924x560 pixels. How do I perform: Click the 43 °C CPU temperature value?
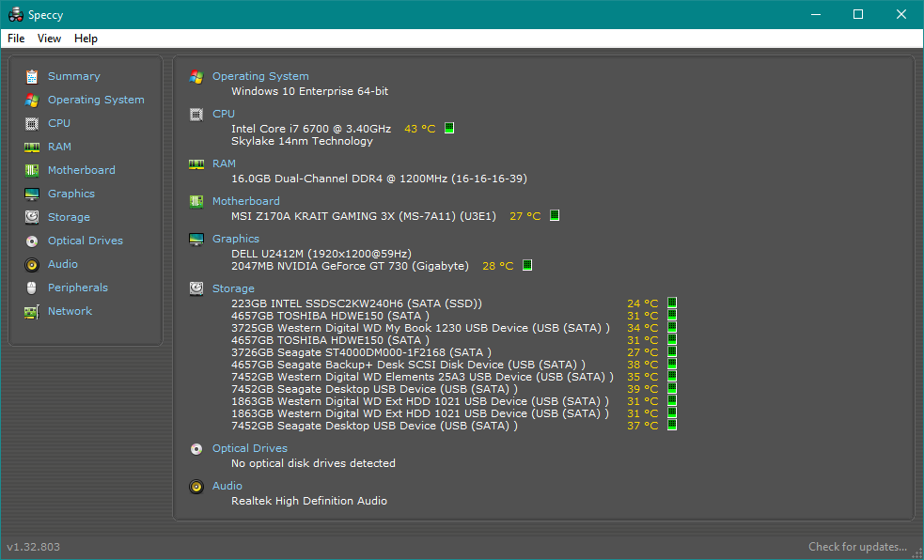(x=419, y=129)
